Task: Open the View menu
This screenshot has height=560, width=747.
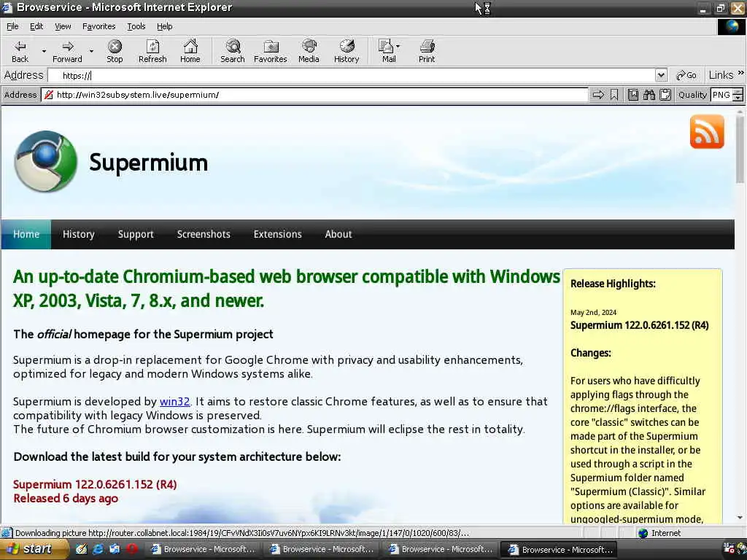Action: point(63,26)
